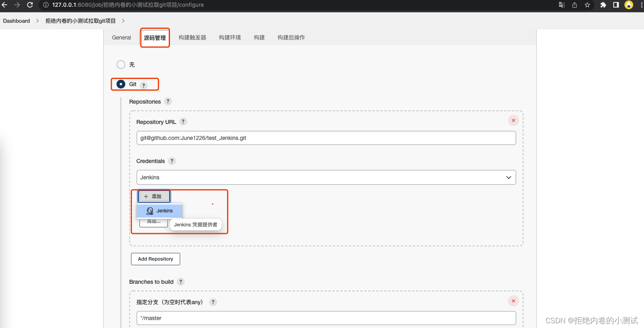Bookmark page with the star icon
The width and height of the screenshot is (644, 328).
tap(587, 5)
